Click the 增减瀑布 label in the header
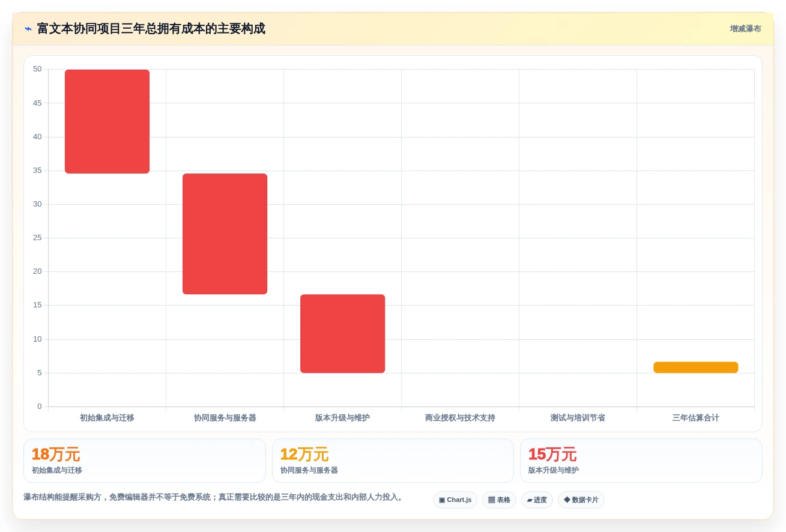The height and width of the screenshot is (532, 786). [x=745, y=29]
